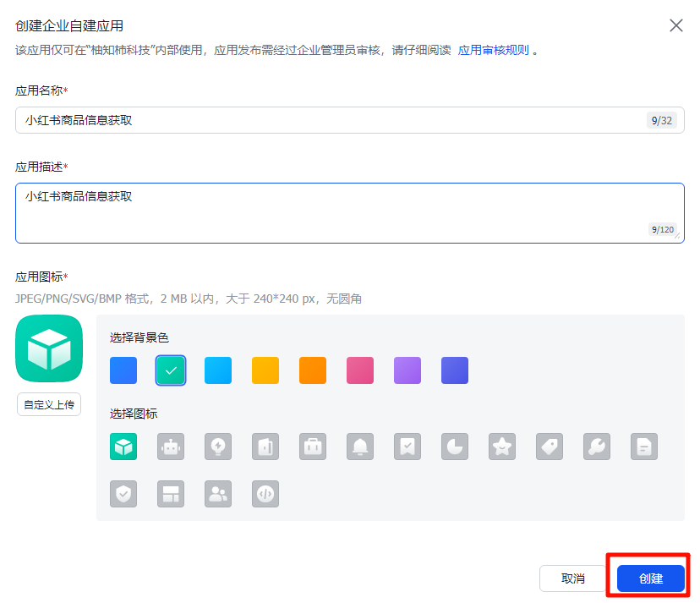The image size is (700, 603).
Task: Click the 自定义上传 upload button
Action: click(x=49, y=404)
